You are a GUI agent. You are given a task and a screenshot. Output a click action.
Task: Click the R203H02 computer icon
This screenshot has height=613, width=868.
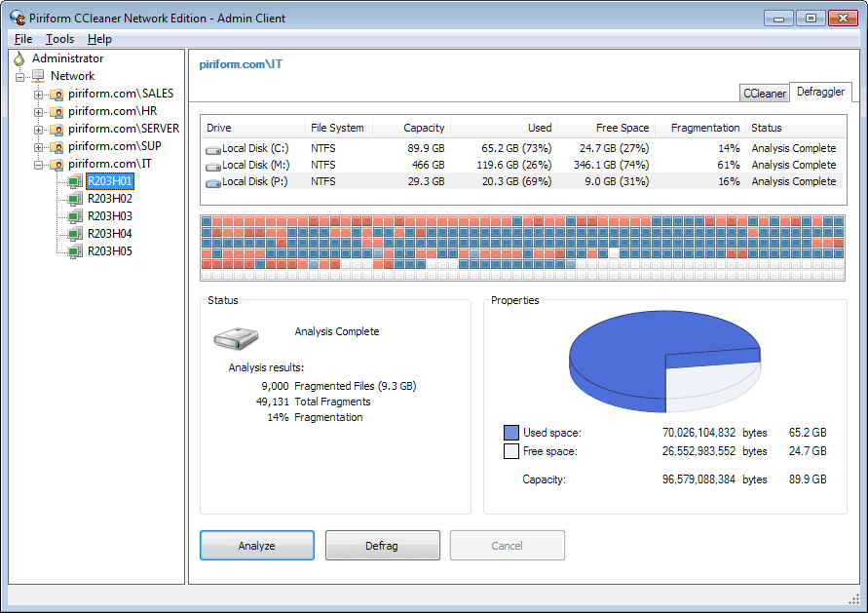pyautogui.click(x=75, y=199)
